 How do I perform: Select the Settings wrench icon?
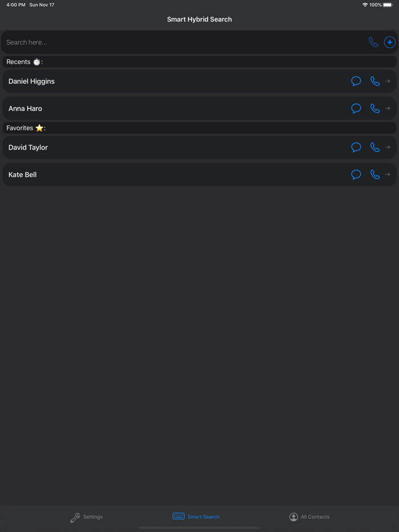pyautogui.click(x=74, y=517)
